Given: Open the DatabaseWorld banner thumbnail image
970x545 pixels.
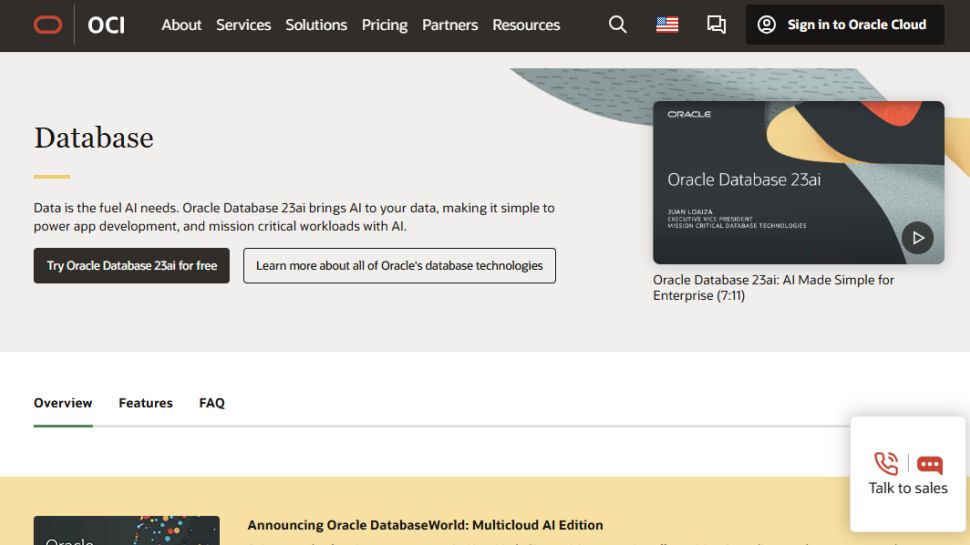Looking at the screenshot, I should (126, 530).
